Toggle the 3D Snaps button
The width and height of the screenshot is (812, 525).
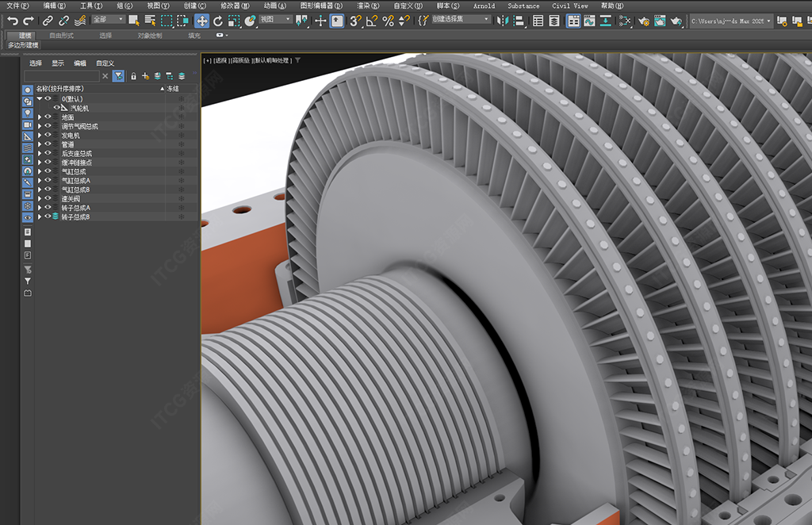(356, 21)
